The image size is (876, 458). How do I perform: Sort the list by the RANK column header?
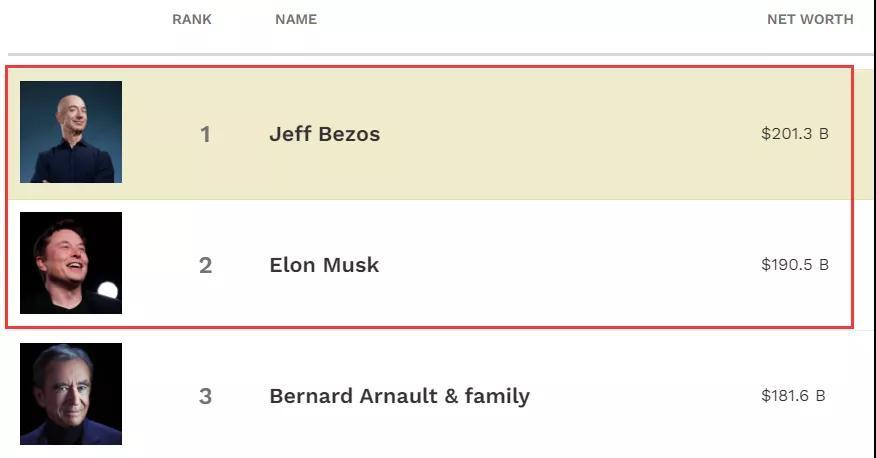pyautogui.click(x=192, y=20)
